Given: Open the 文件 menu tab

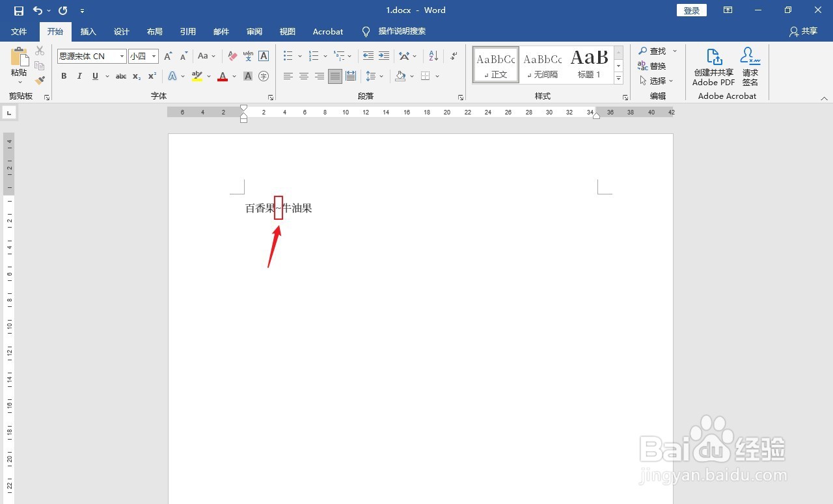Looking at the screenshot, I should pos(19,31).
